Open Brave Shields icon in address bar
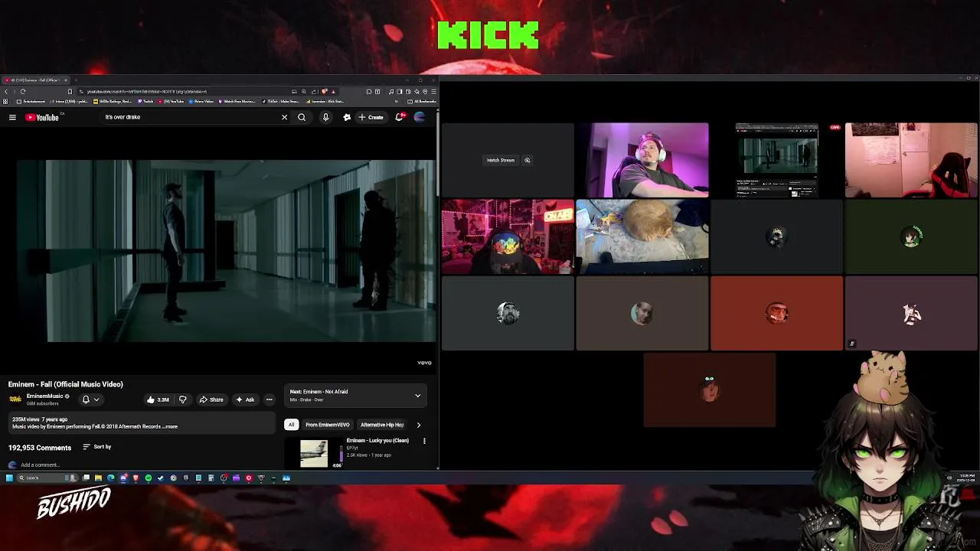The image size is (980, 551). [x=324, y=92]
